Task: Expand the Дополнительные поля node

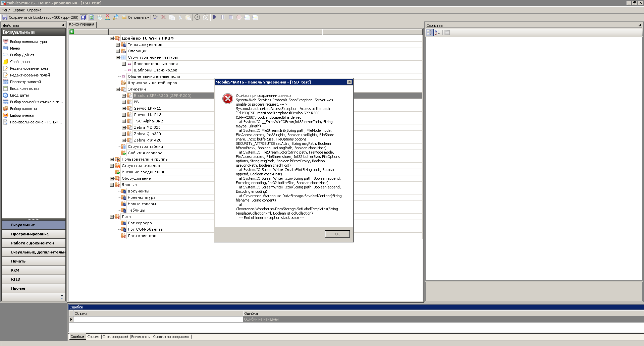Action: [x=124, y=64]
